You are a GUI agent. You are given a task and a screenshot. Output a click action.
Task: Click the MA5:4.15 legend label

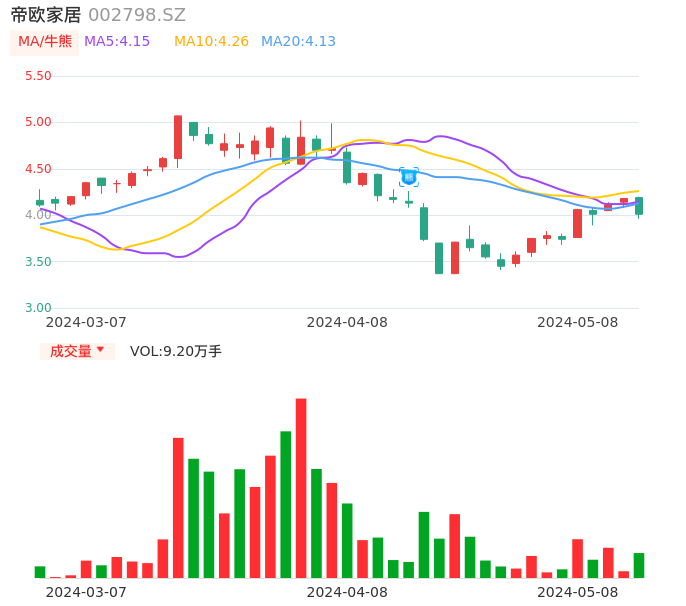click(117, 42)
